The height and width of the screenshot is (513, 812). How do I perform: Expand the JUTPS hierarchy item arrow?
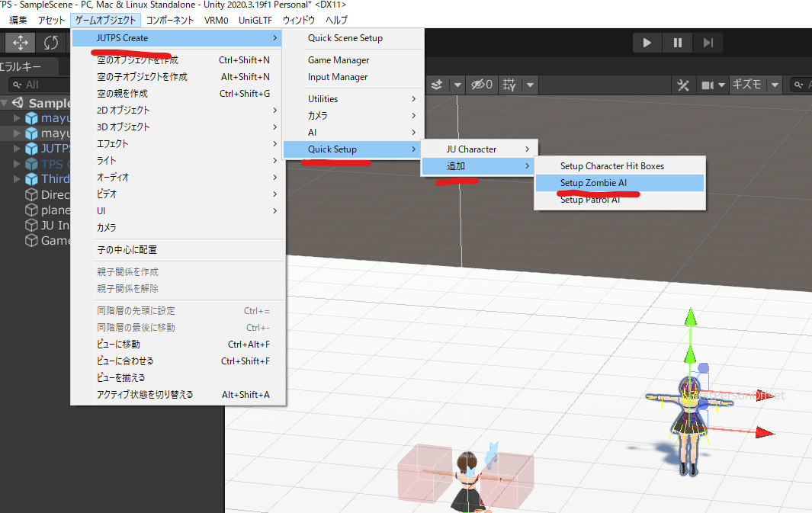18,149
